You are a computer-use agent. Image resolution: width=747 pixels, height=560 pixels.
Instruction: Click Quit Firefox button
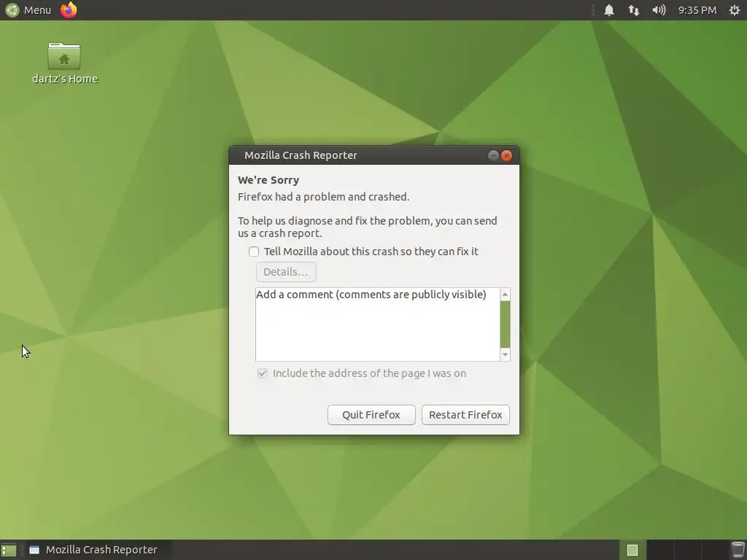[371, 415]
